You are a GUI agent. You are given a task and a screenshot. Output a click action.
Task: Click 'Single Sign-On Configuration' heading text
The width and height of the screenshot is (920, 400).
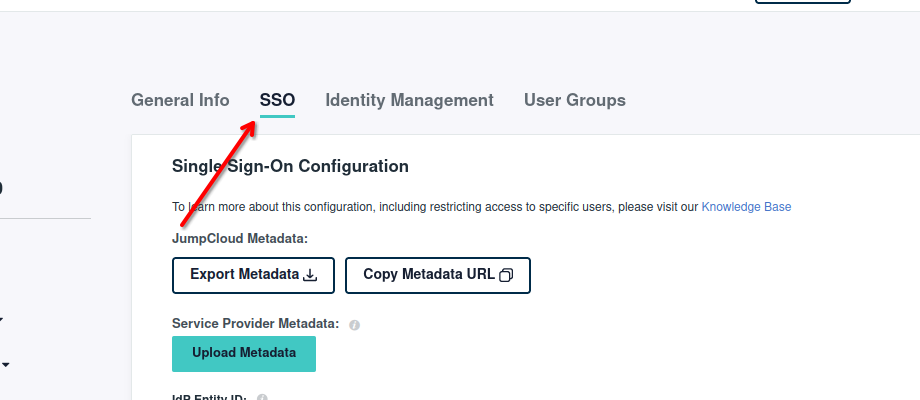290,166
